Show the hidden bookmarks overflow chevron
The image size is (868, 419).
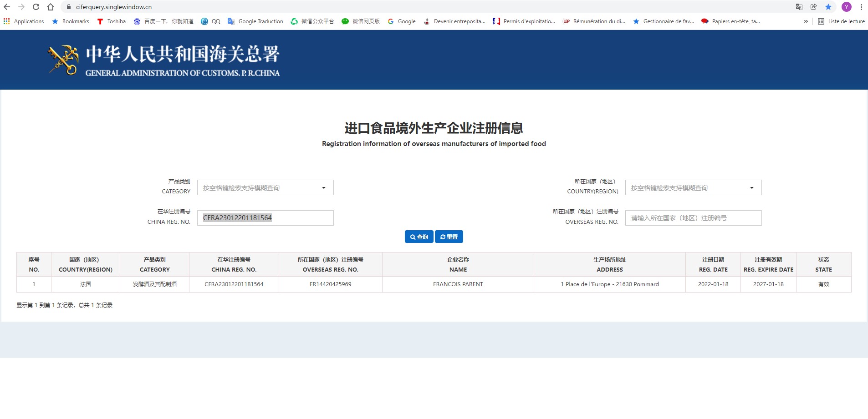806,21
